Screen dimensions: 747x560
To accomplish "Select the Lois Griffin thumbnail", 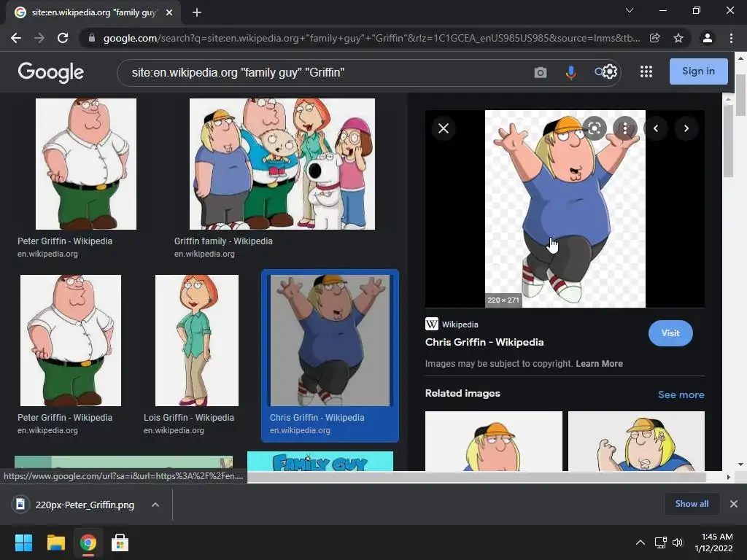I will [x=197, y=341].
